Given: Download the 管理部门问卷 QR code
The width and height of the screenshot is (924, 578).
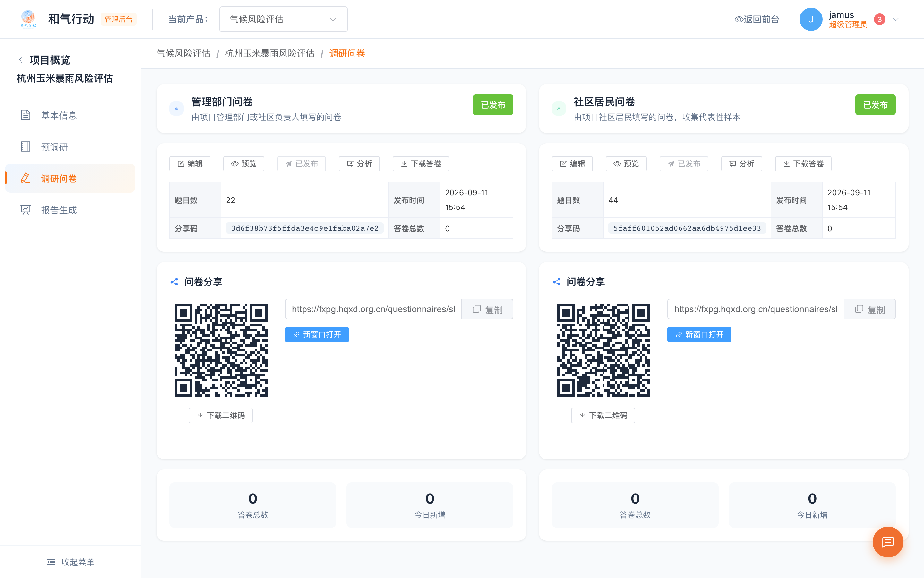Looking at the screenshot, I should (221, 415).
